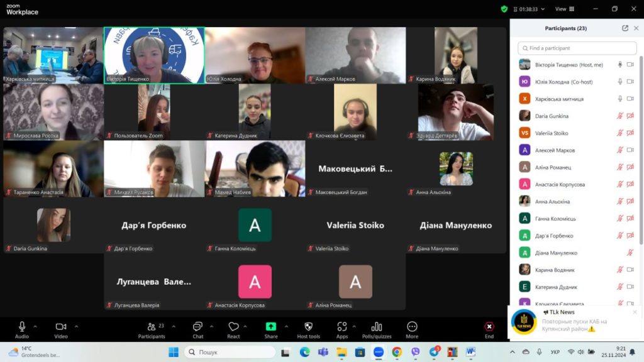The height and width of the screenshot is (362, 644).
Task: Expand the meeting timer dropdown
Action: [x=543, y=9]
